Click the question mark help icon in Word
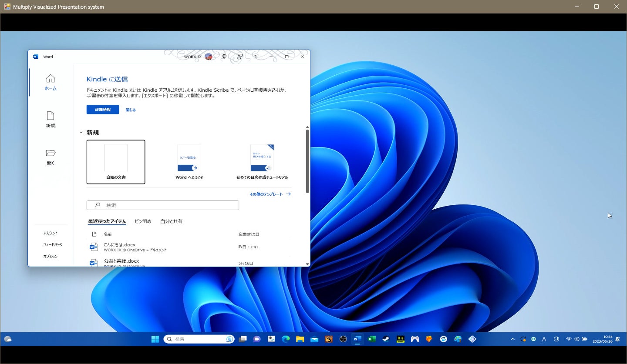Image resolution: width=627 pixels, height=364 pixels. click(x=255, y=57)
